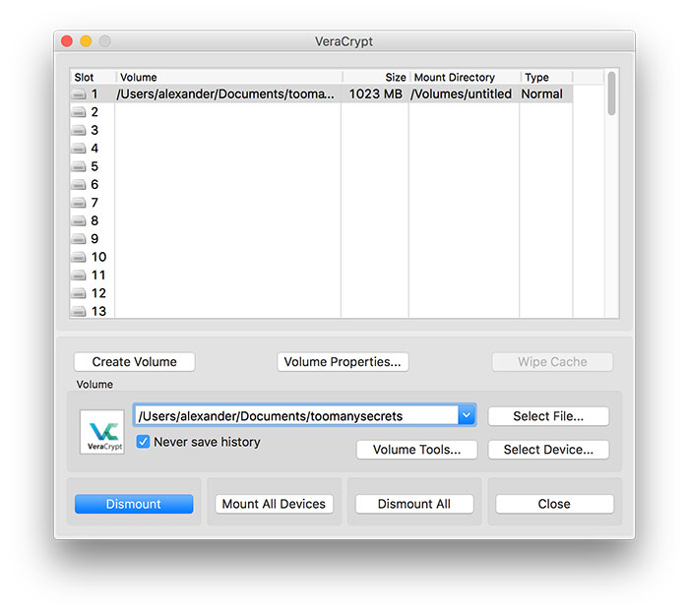
Task: Open the Volume Tools... menu
Action: pyautogui.click(x=416, y=450)
